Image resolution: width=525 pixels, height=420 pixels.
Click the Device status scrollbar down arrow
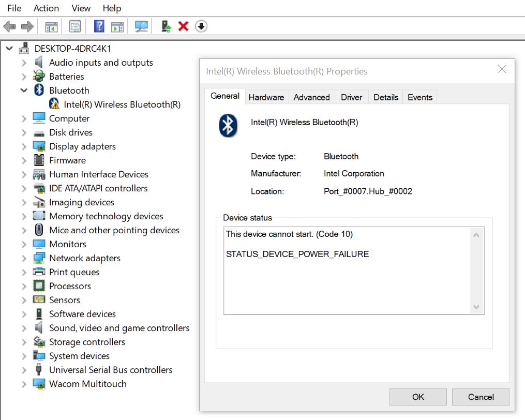coord(476,307)
